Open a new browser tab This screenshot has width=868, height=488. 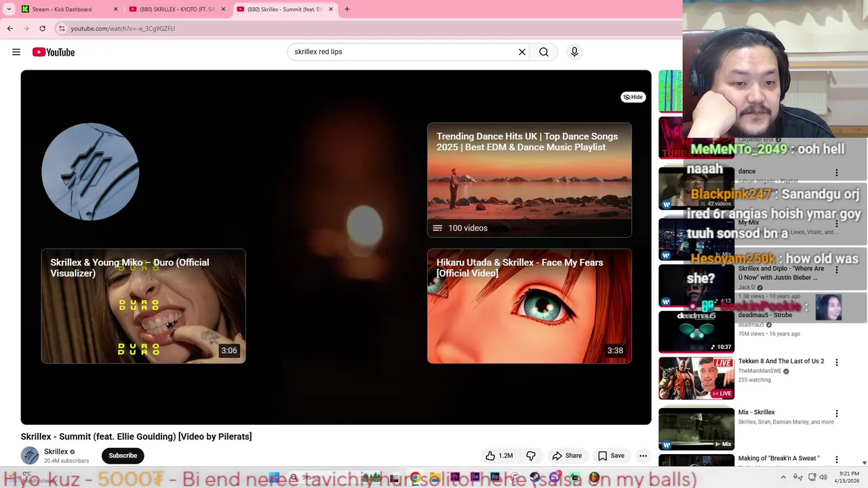coord(347,9)
